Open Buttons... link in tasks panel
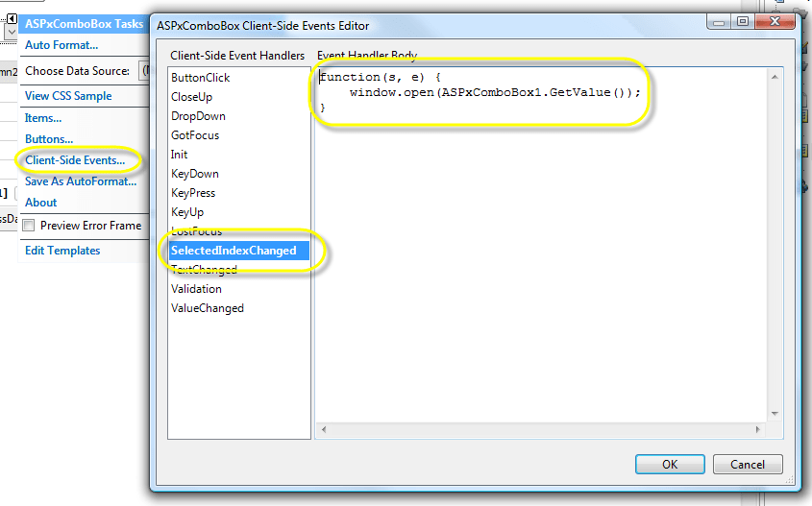Image resolution: width=812 pixels, height=506 pixels. 49,139
